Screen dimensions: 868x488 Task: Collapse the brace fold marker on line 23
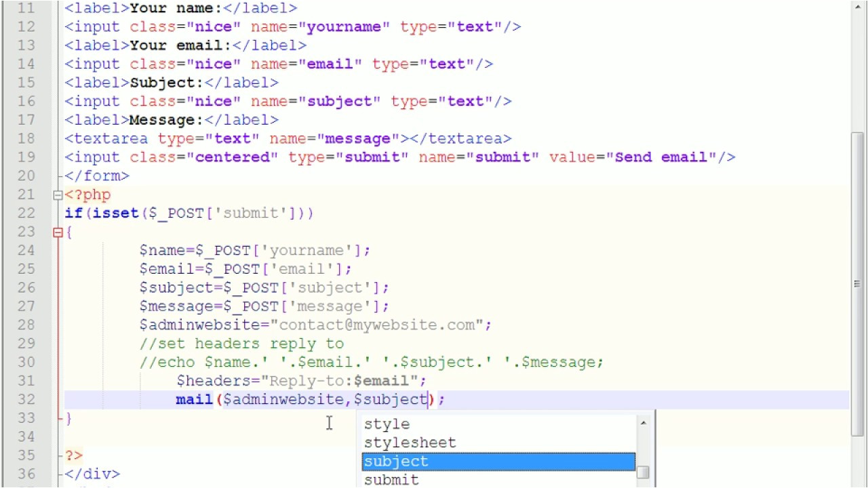(58, 232)
